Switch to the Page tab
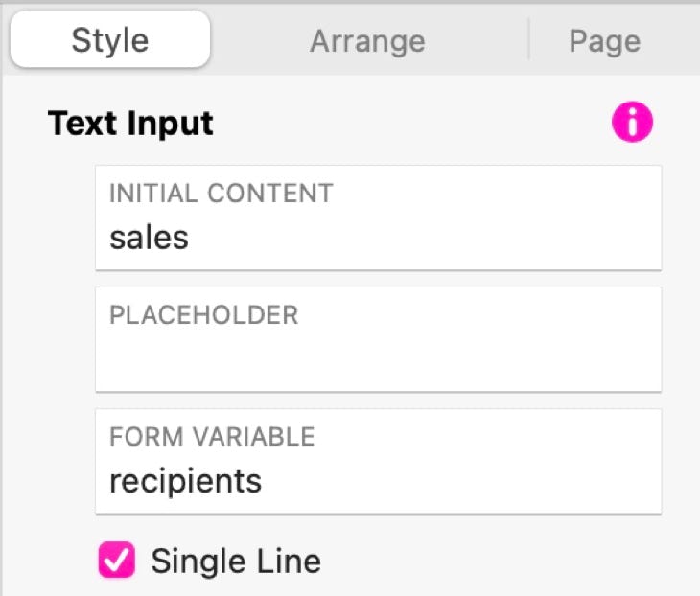Screen dimensions: 700x596 [x=604, y=41]
